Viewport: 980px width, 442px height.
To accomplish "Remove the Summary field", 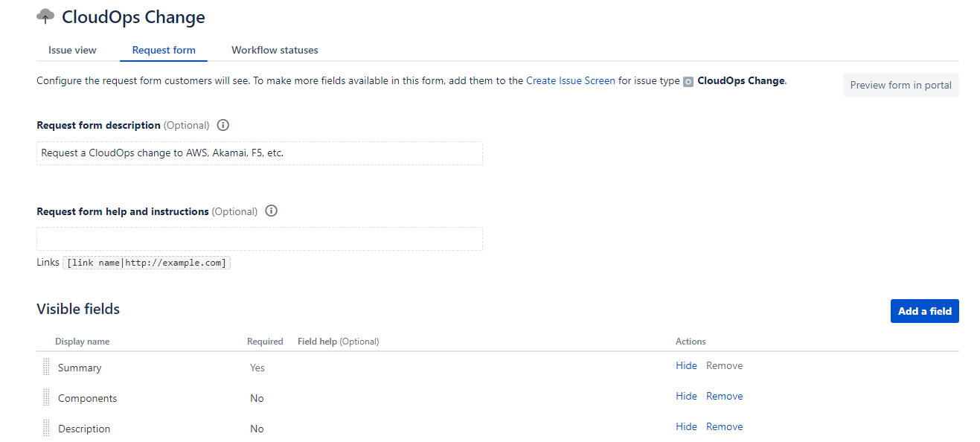I will point(723,365).
